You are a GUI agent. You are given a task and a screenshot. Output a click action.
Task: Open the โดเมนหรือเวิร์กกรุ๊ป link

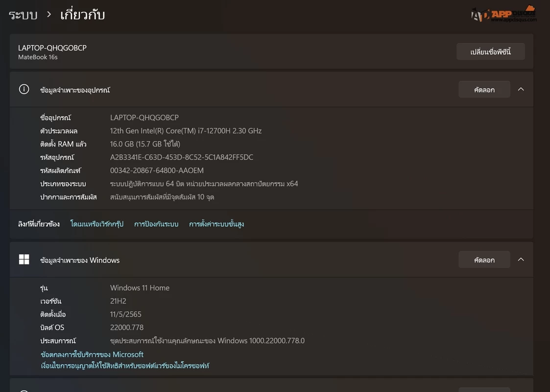[97, 224]
